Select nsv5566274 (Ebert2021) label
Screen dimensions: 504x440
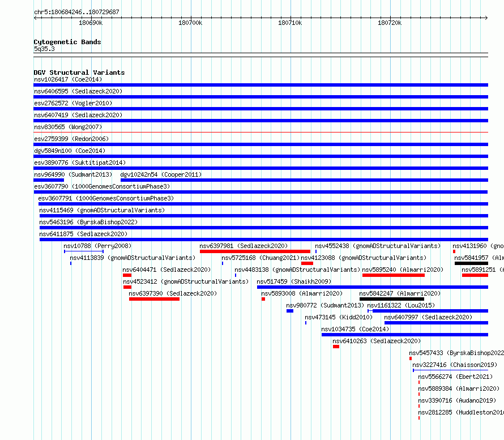click(455, 377)
